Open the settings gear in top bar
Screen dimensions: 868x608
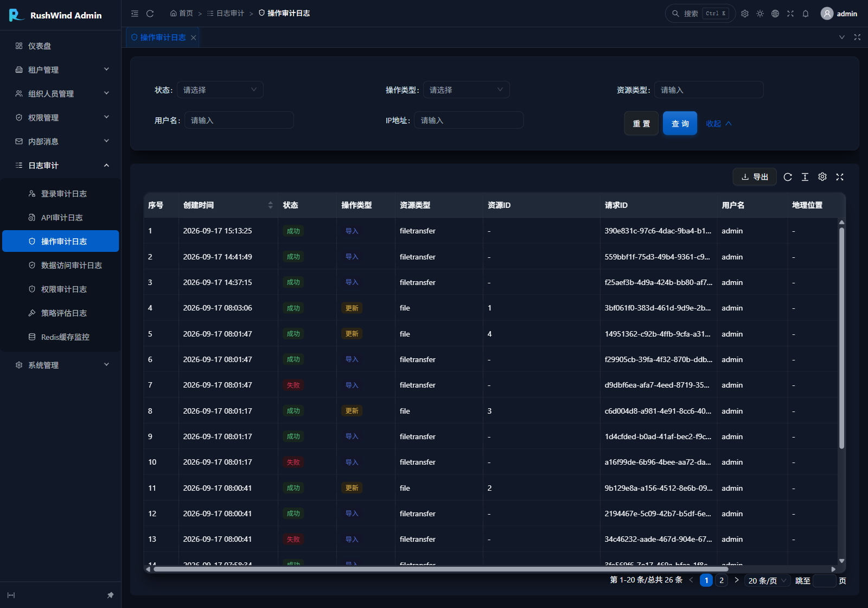(745, 14)
